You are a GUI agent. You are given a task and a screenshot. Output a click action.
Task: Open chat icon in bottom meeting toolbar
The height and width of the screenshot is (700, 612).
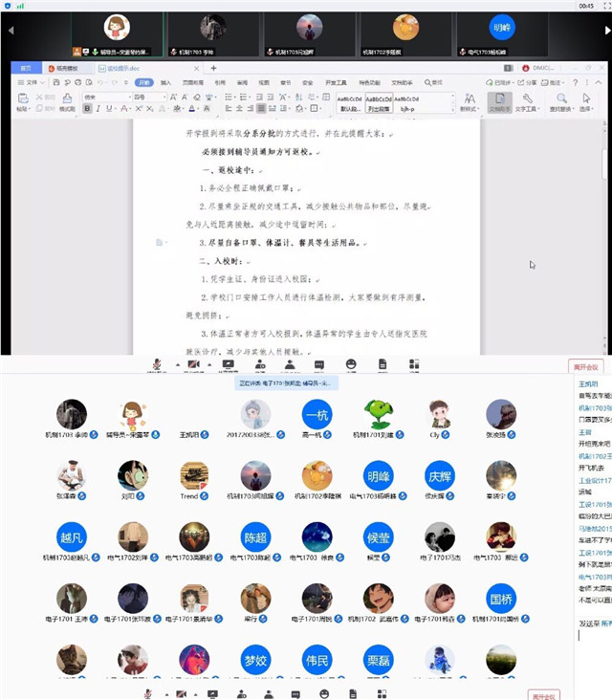point(295,694)
